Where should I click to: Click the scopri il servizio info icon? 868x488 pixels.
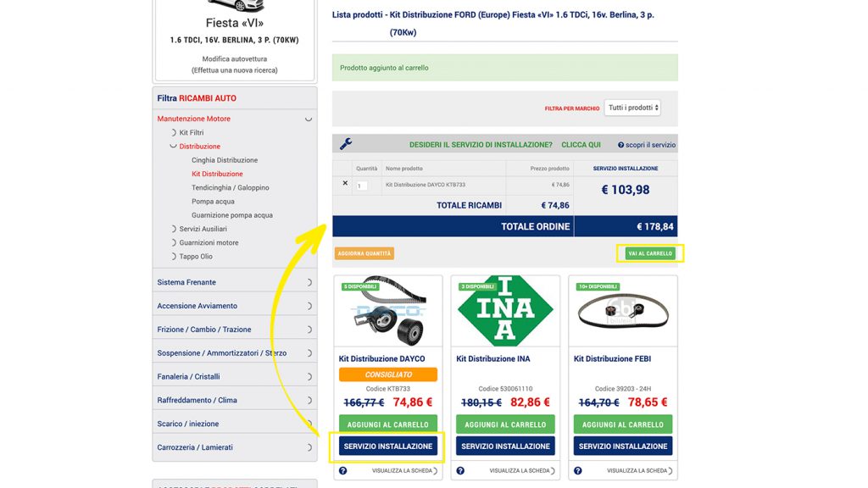point(620,145)
